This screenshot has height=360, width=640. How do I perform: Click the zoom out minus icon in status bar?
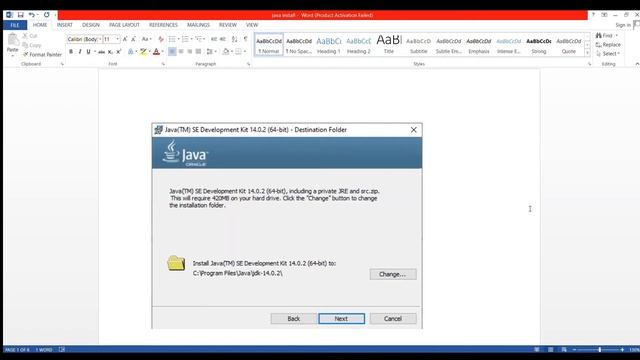click(574, 350)
